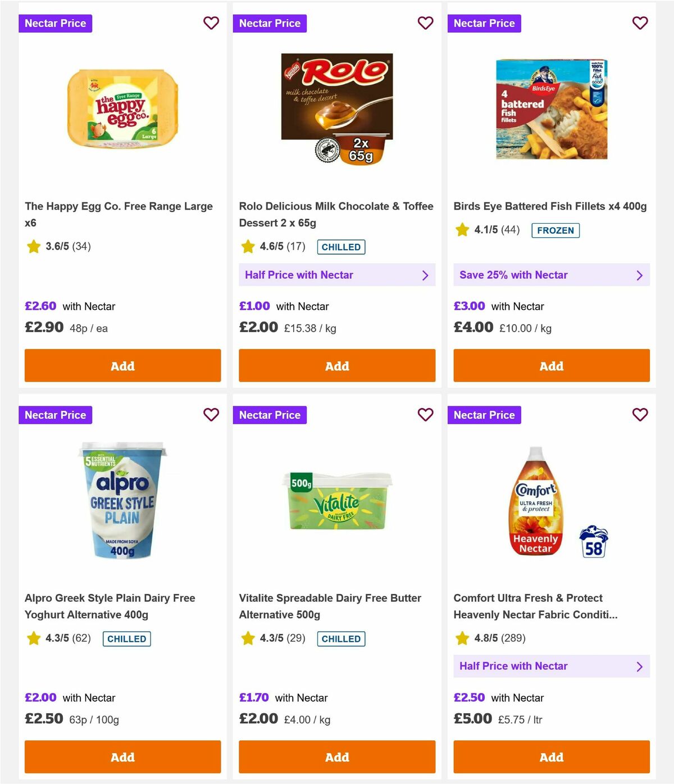Favourite the Birds Eye fish fillets
The height and width of the screenshot is (784, 674).
640,23
